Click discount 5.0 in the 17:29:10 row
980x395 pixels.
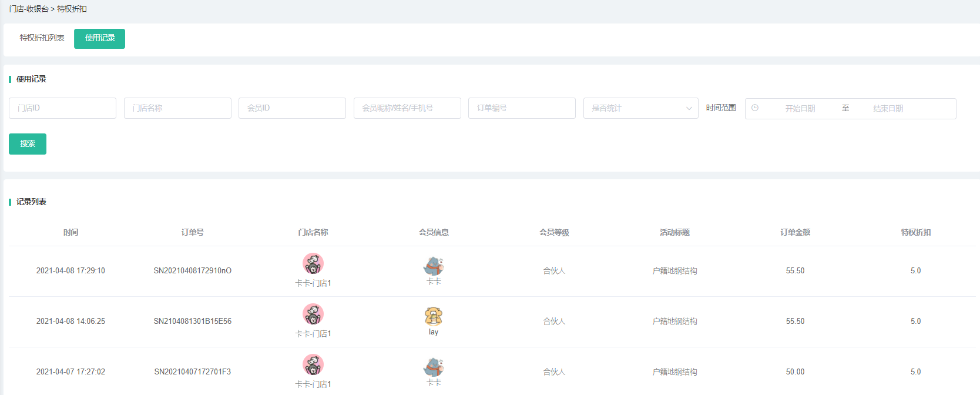[915, 271]
